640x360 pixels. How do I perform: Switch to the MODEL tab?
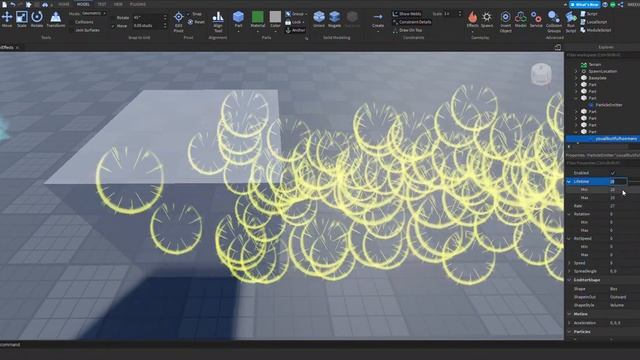(83, 4)
